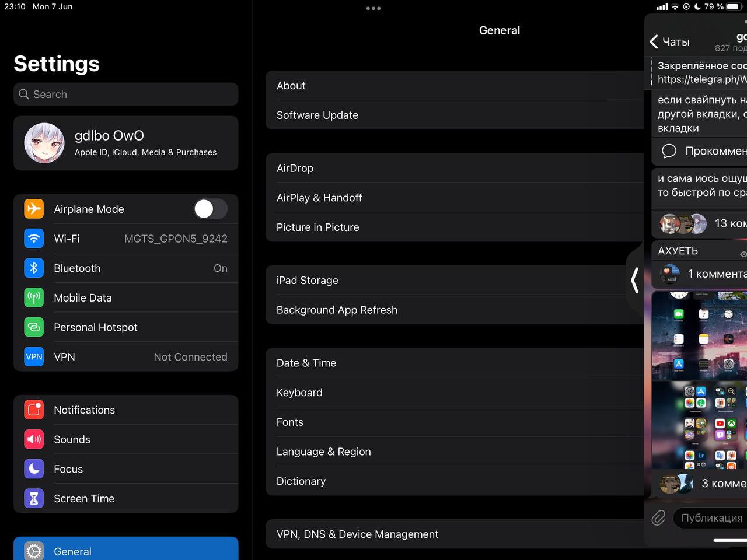The height and width of the screenshot is (560, 747).
Task: Open Date & Time settings
Action: [455, 363]
